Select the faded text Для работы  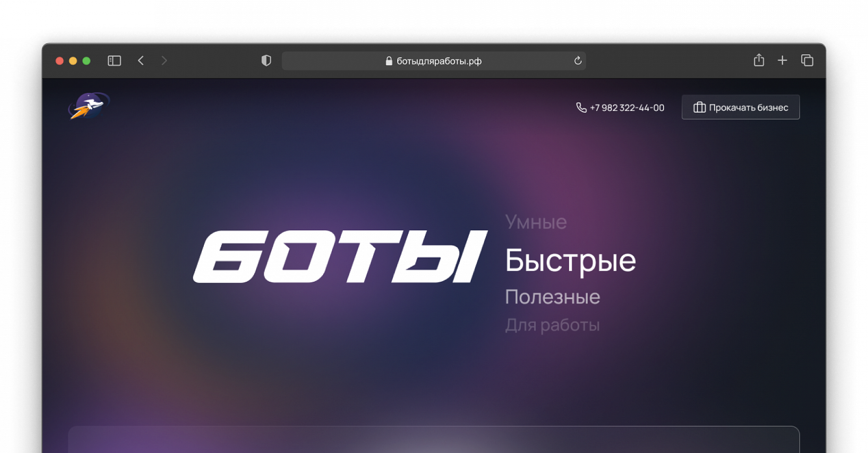552,325
